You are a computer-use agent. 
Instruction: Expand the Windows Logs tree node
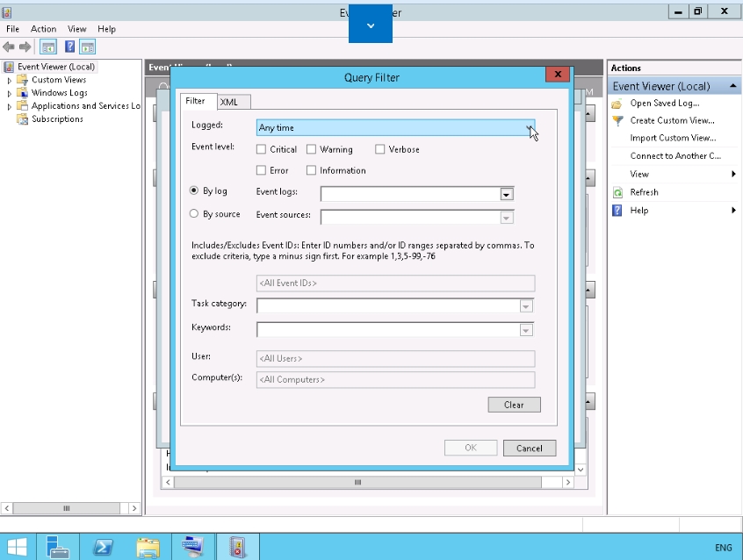(x=10, y=94)
